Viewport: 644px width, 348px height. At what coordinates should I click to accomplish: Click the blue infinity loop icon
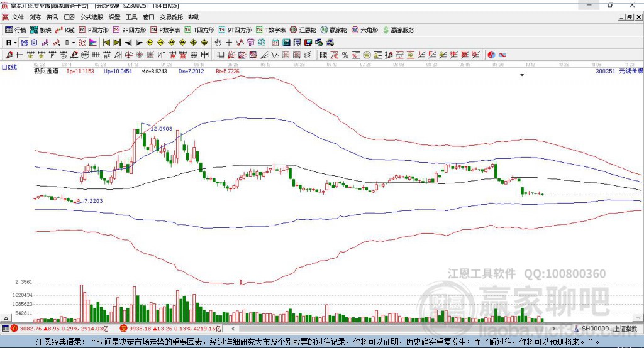502,55
